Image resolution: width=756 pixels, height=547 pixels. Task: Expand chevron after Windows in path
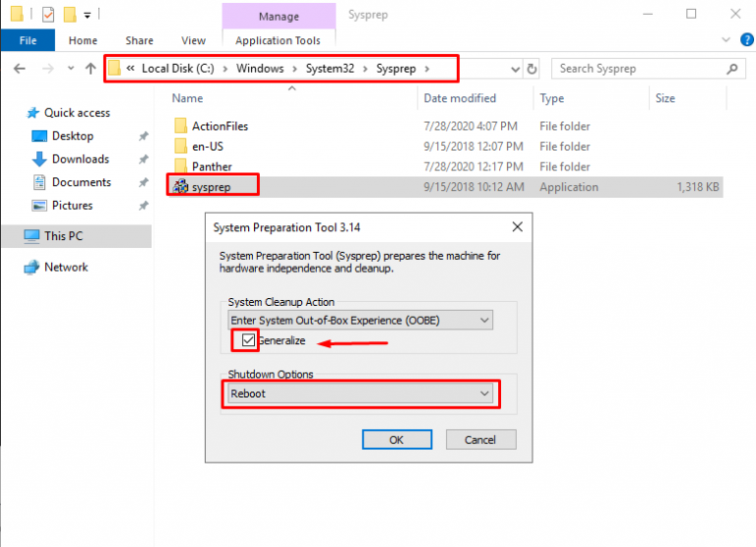point(294,69)
